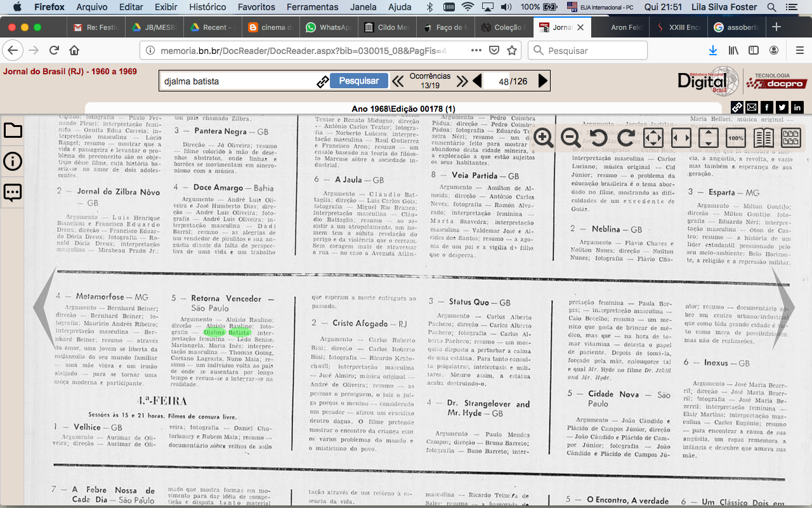Bookmark this page with the star

click(512, 50)
